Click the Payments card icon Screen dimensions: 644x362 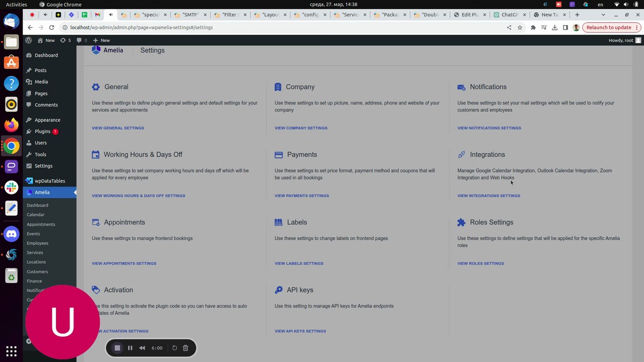pyautogui.click(x=279, y=155)
